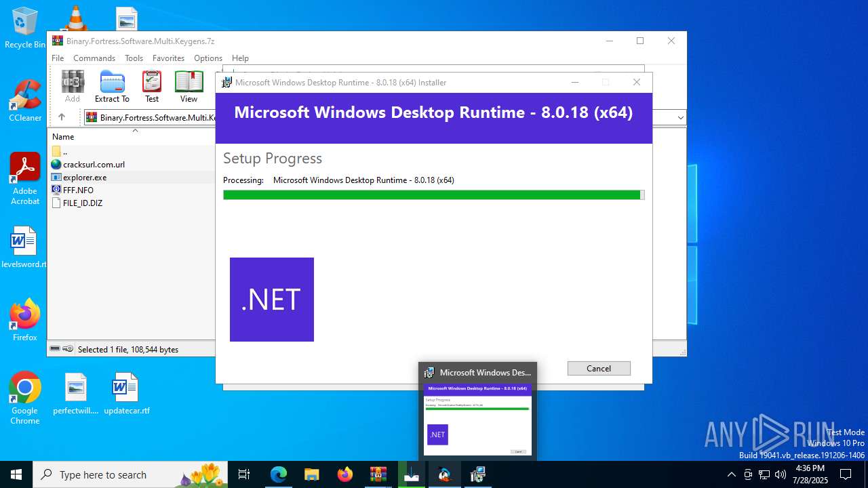The height and width of the screenshot is (488, 868).
Task: Show hidden system tray icons
Action: click(x=731, y=474)
